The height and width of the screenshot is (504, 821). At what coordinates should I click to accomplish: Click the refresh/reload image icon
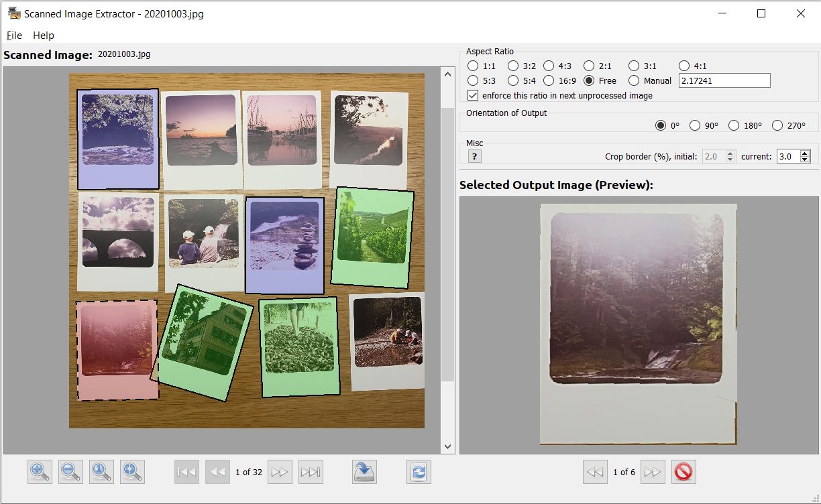pyautogui.click(x=419, y=472)
